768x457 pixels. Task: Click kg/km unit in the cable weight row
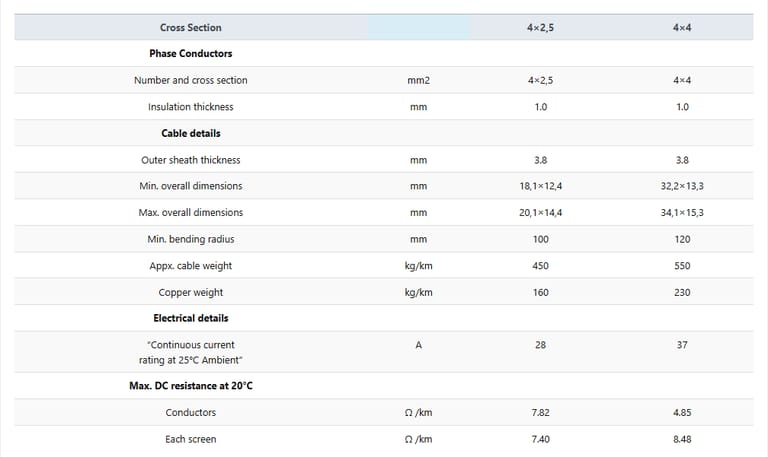click(x=418, y=266)
